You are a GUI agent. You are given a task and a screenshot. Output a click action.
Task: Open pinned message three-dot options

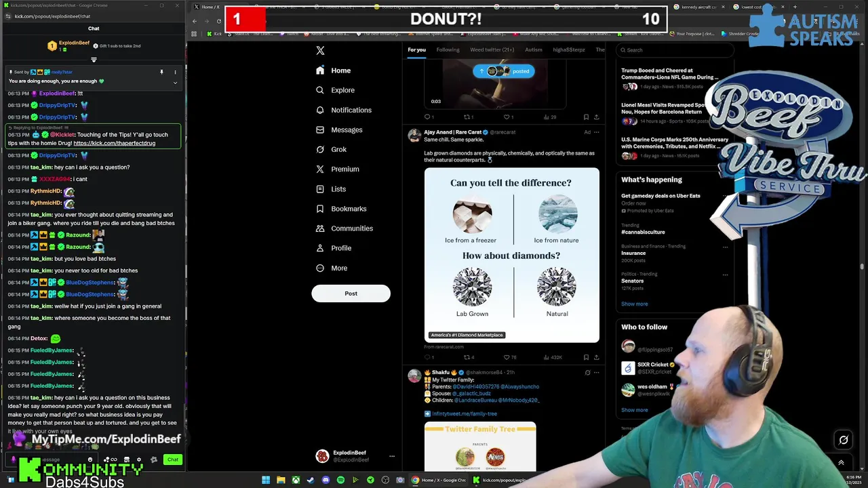pyautogui.click(x=175, y=72)
